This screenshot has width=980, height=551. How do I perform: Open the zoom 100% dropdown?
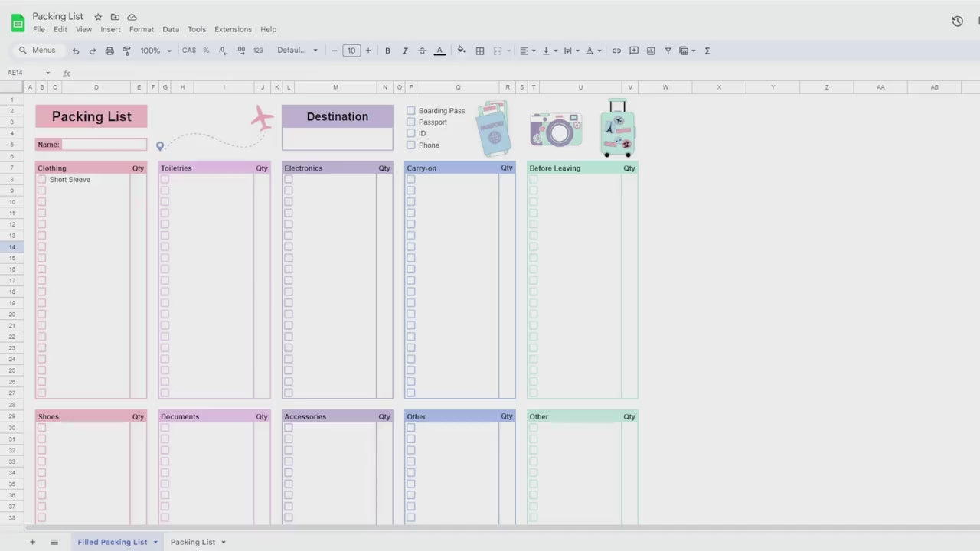[156, 51]
